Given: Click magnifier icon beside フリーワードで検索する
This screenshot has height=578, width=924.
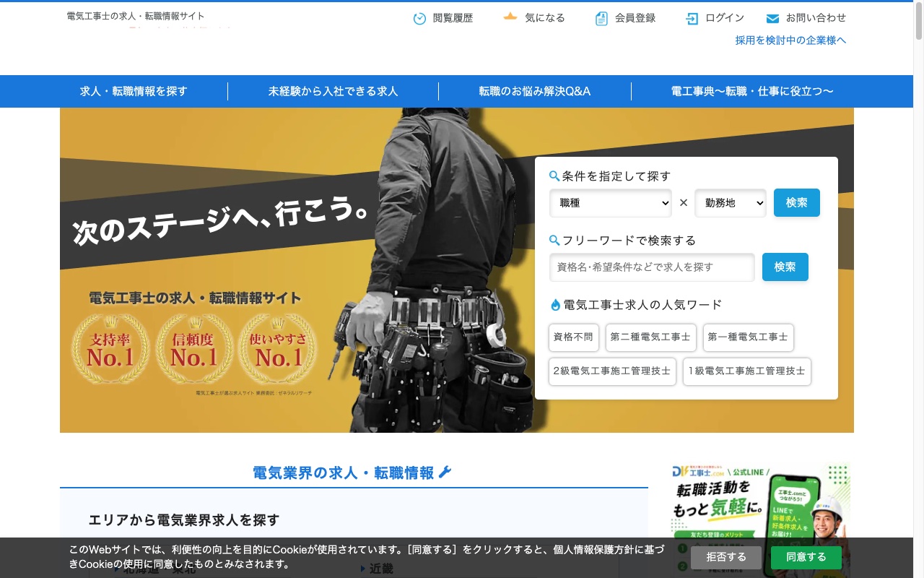Looking at the screenshot, I should tap(554, 240).
